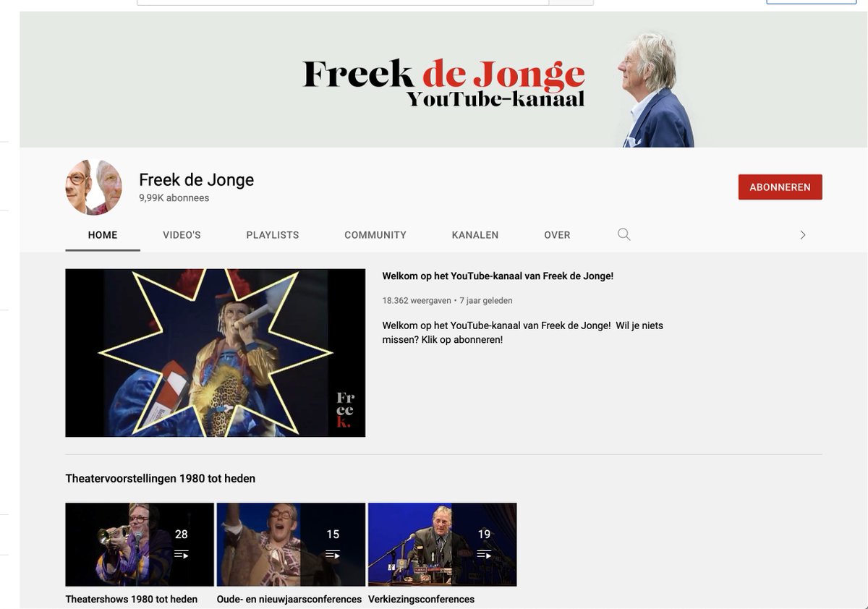Select the Kanalen tab
Viewport: 868px width, 609px height.
pos(475,235)
